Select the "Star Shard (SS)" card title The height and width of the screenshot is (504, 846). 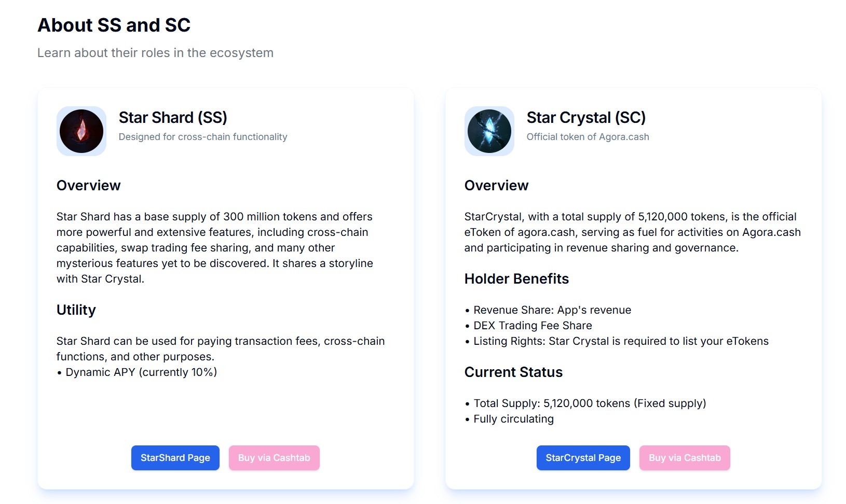[173, 118]
